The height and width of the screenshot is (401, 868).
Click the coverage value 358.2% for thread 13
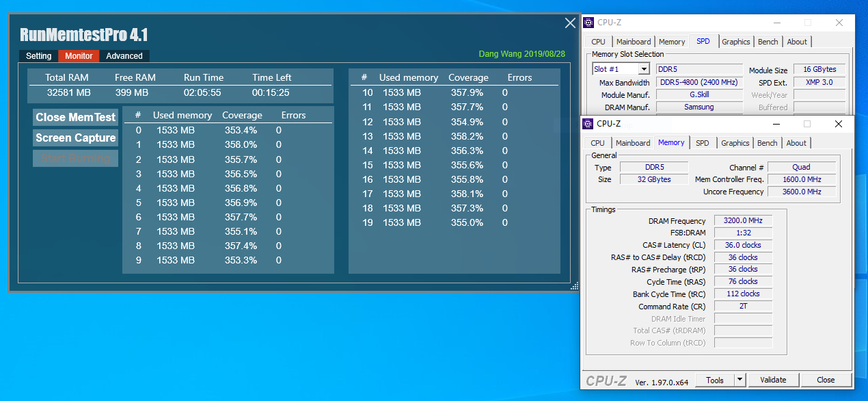click(x=467, y=136)
